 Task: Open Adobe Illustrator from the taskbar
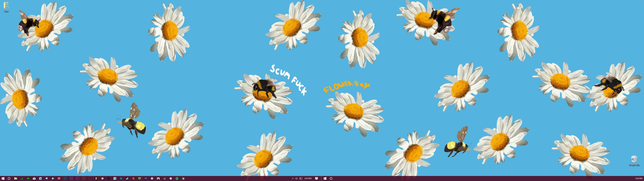84,178
